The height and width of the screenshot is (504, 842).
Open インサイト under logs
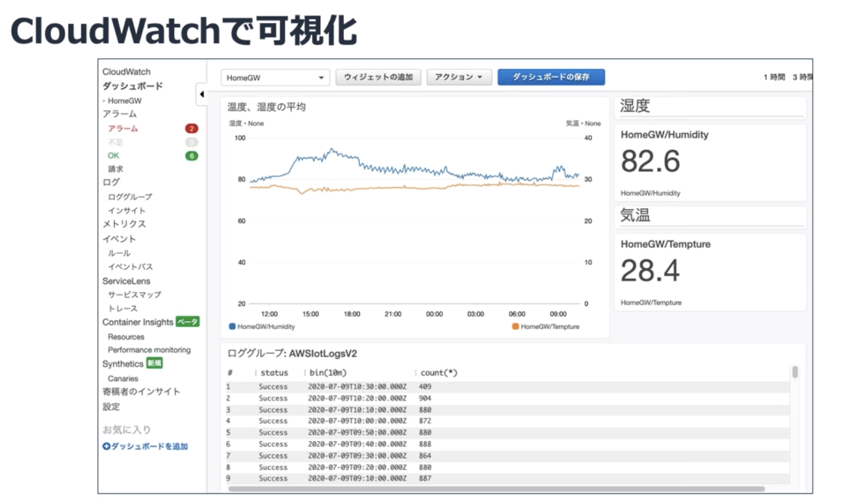126,211
